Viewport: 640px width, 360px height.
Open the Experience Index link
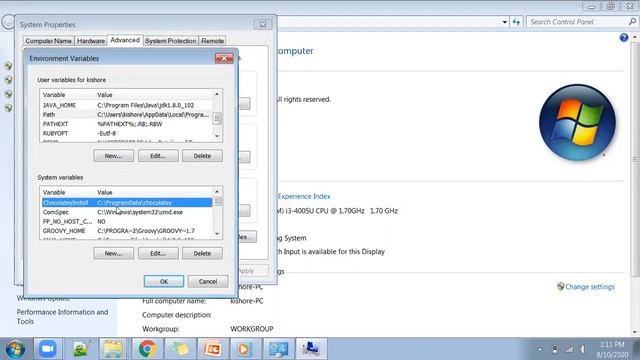click(x=304, y=196)
